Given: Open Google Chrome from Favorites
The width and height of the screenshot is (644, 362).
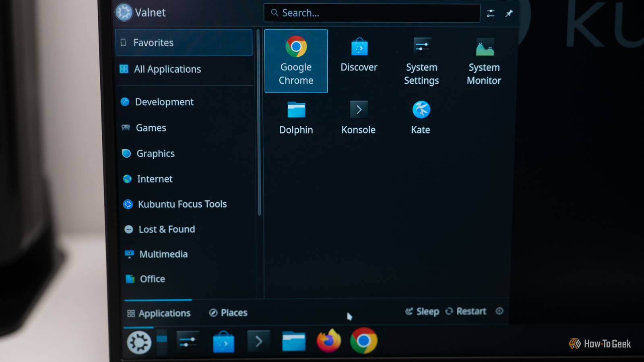Looking at the screenshot, I should (x=296, y=60).
